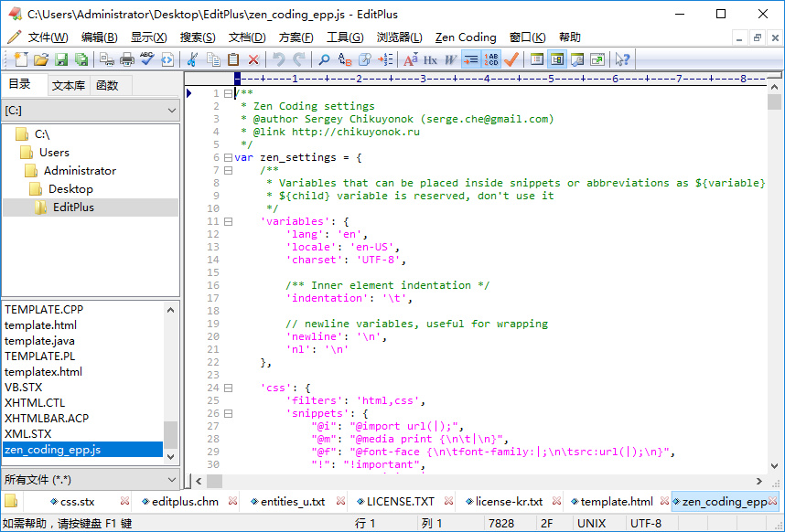Collapse the 'variables' fold at line 11
Viewport: 785px width, 532px height.
click(x=229, y=221)
